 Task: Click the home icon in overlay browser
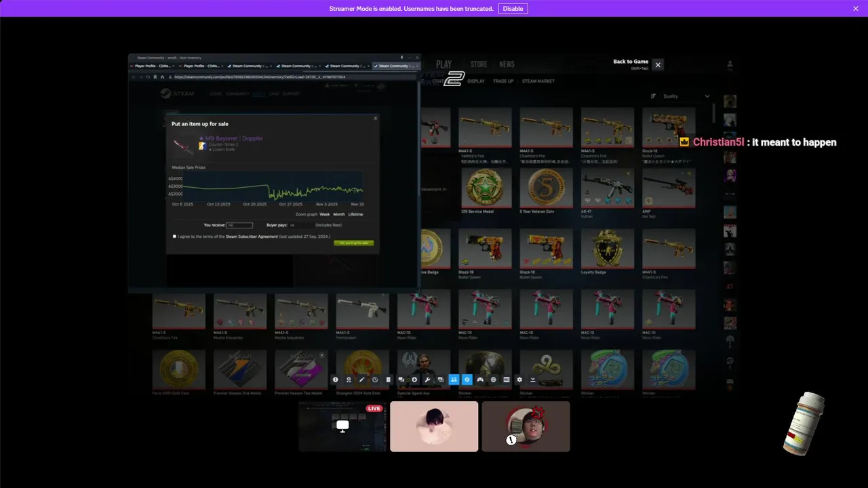click(162, 77)
